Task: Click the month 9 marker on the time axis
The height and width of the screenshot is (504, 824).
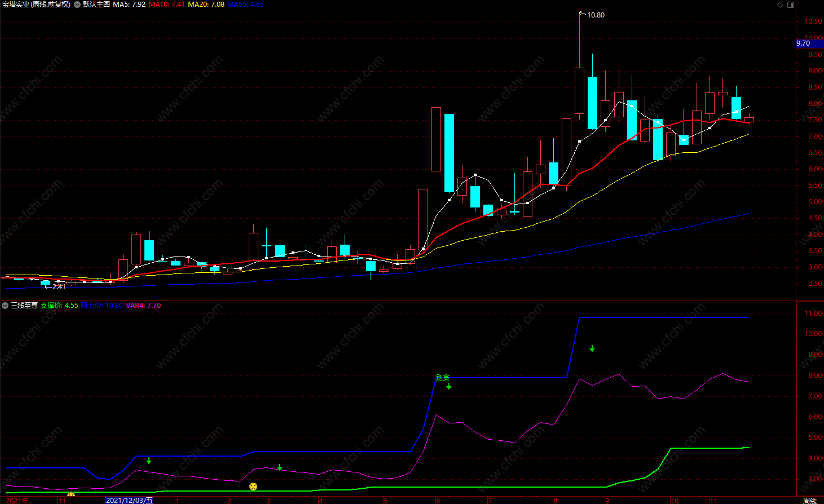Action: [x=607, y=501]
